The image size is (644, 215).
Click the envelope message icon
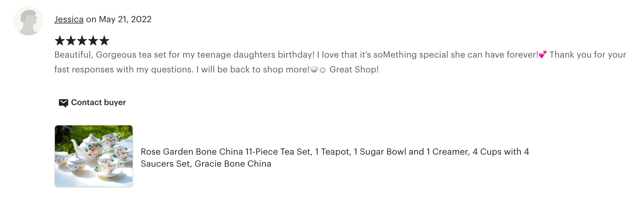(x=63, y=103)
